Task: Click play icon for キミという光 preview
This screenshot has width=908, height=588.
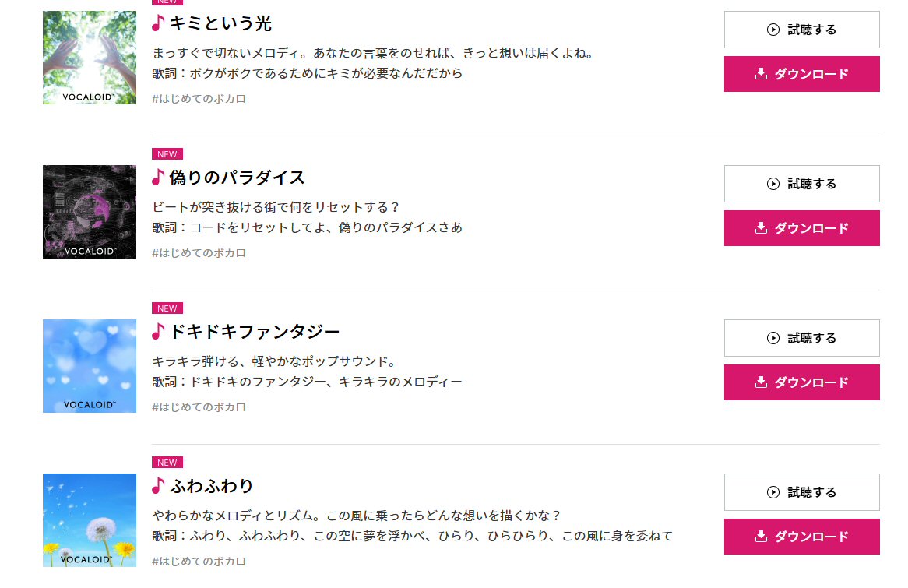Action: 773,30
